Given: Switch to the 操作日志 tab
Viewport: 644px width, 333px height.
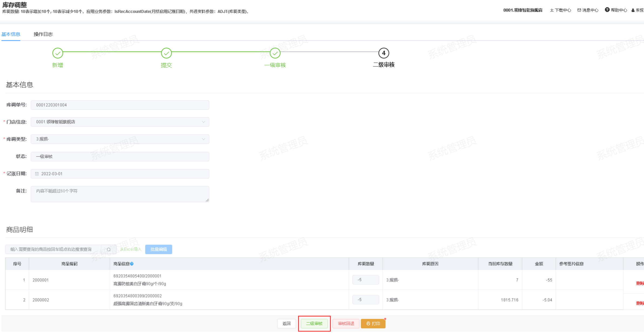Looking at the screenshot, I should pos(43,34).
